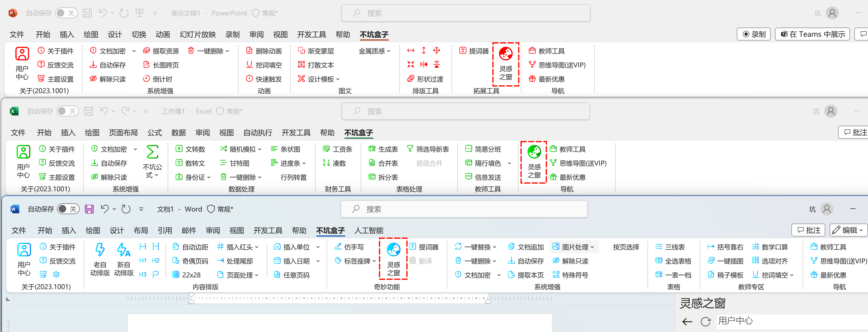Toggle AutoSave switch in Word title bar

(68, 209)
